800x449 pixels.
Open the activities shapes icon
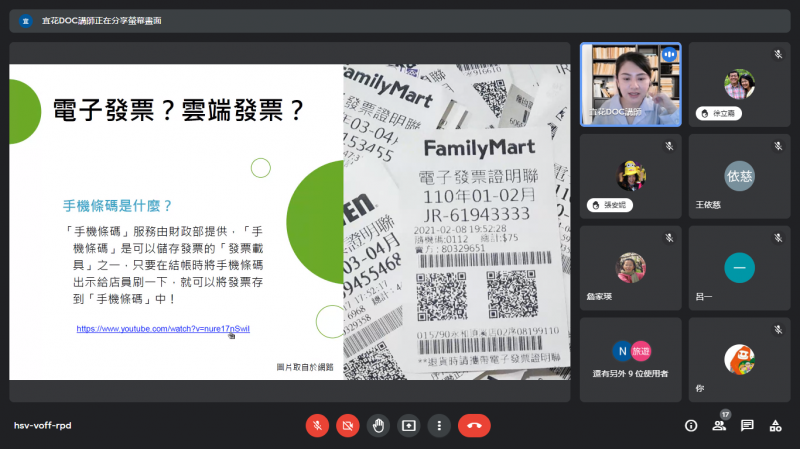[776, 426]
